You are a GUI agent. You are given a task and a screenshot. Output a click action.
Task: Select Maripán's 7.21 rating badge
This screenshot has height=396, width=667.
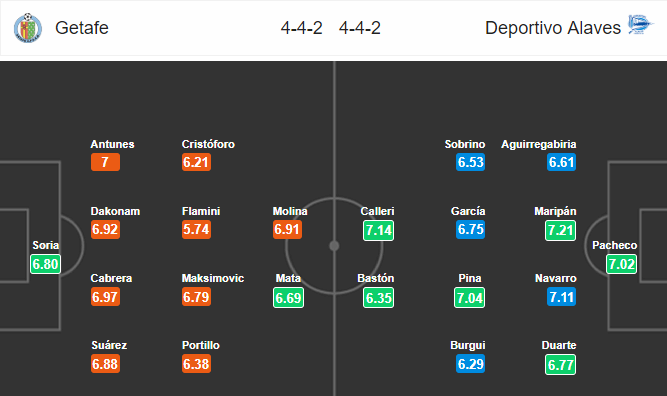pos(560,231)
